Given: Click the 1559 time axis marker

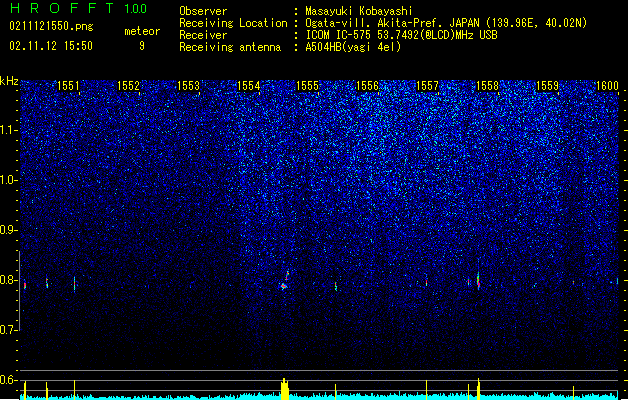Looking at the screenshot, I should [547, 85].
